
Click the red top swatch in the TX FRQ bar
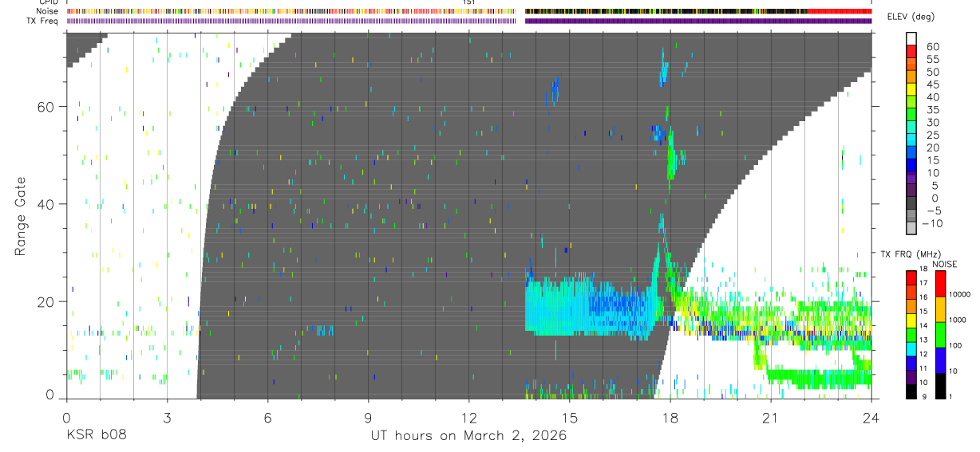(x=911, y=277)
